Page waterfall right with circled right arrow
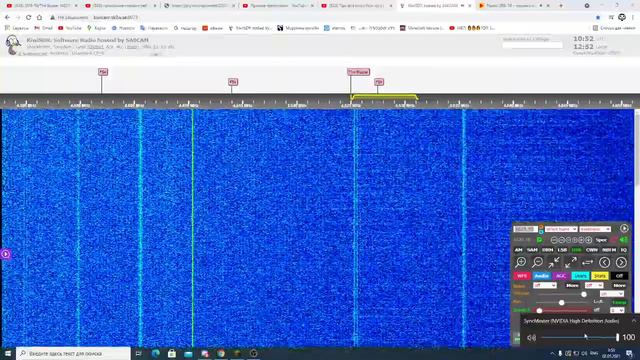The width and height of the screenshot is (640, 360). click(x=621, y=262)
